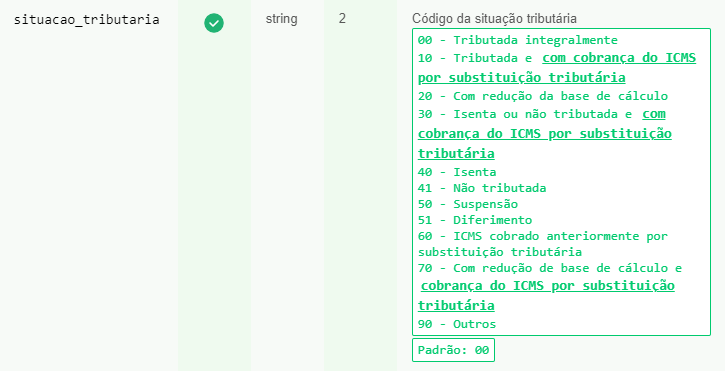Click the '51 - Diferimento' entry
The height and width of the screenshot is (371, 725).
[x=475, y=220]
